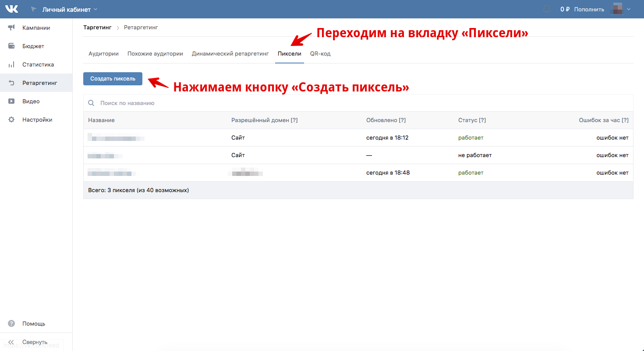
Task: Click the Видео play icon
Action: point(11,101)
